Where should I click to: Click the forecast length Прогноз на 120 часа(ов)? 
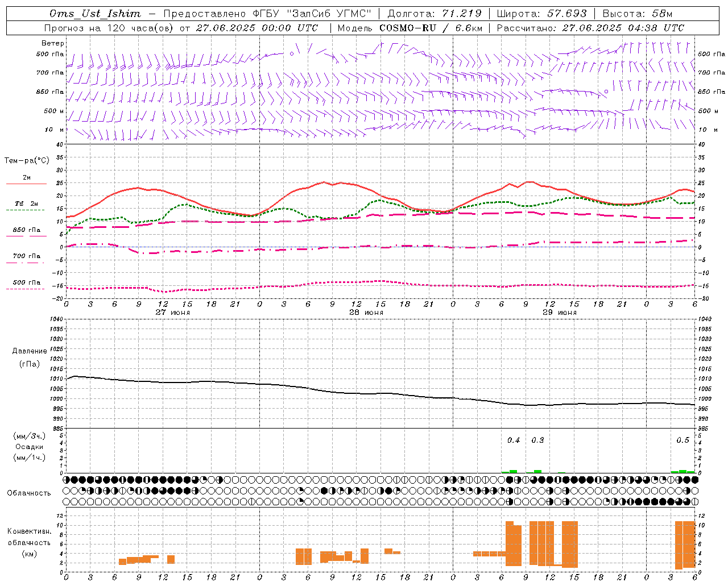coord(109,28)
